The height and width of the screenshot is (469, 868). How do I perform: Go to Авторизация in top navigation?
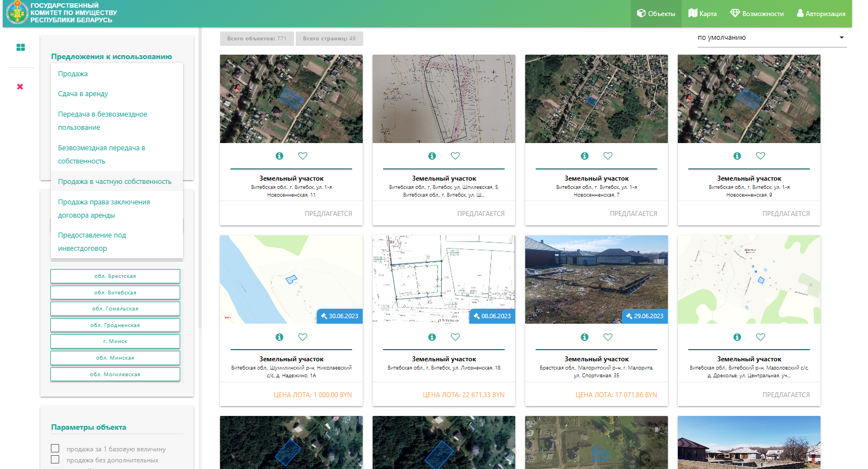click(820, 14)
